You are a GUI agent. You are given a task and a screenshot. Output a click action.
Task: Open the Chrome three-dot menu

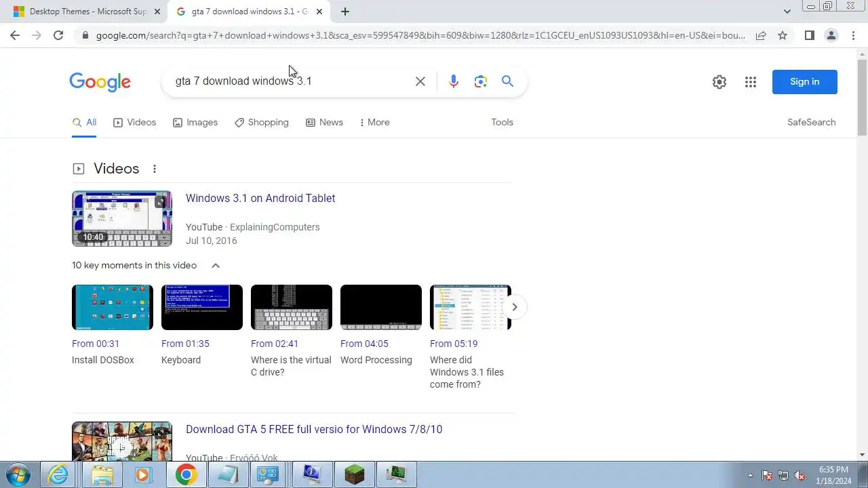pyautogui.click(x=853, y=35)
